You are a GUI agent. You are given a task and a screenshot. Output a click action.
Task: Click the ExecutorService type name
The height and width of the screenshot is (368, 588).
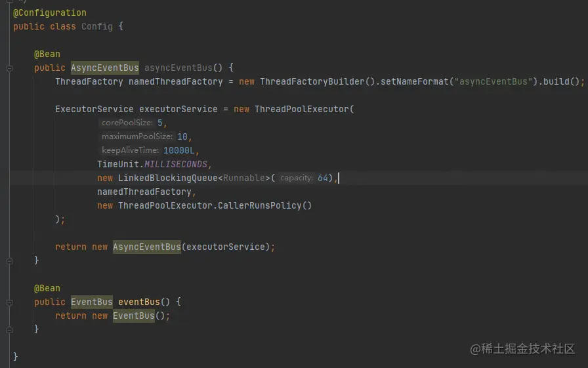pyautogui.click(x=94, y=109)
